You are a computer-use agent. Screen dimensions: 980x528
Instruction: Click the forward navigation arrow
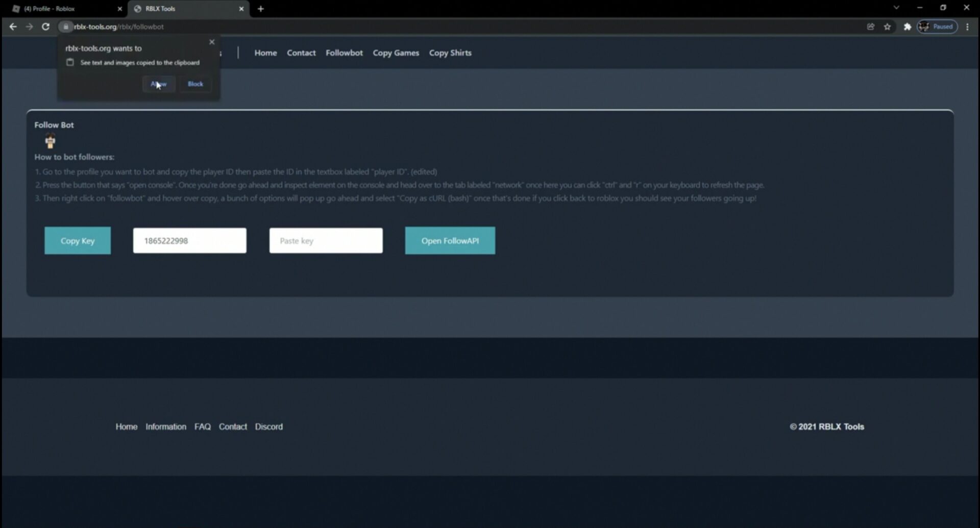coord(29,27)
